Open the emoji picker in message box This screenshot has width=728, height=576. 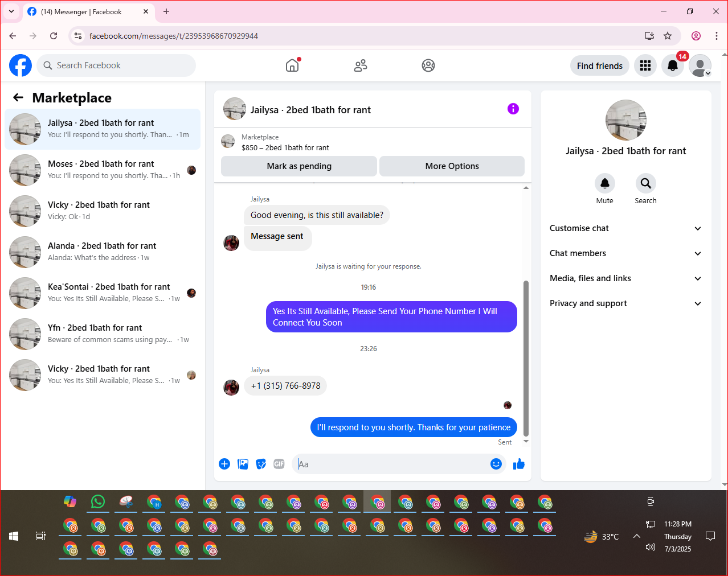pos(496,464)
